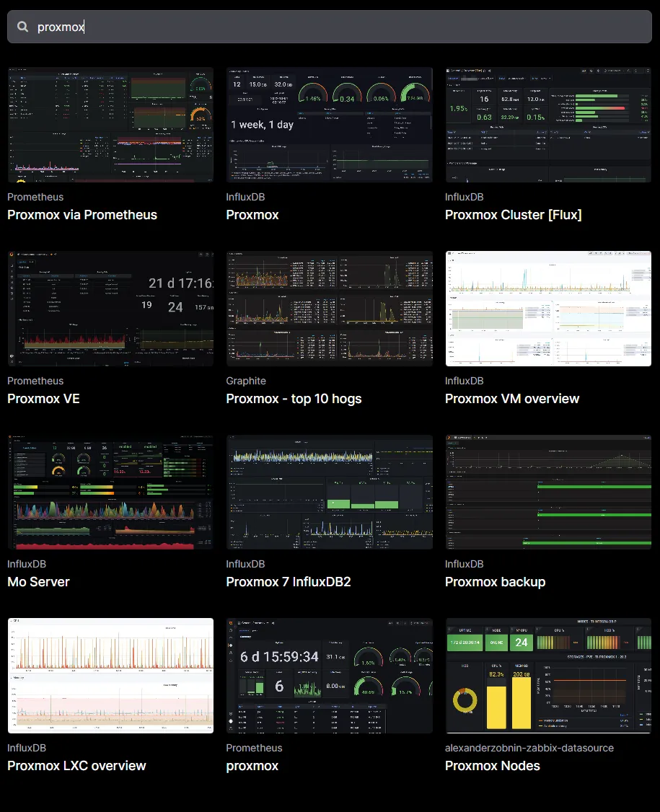Open the Mo Server title link

coord(38,582)
